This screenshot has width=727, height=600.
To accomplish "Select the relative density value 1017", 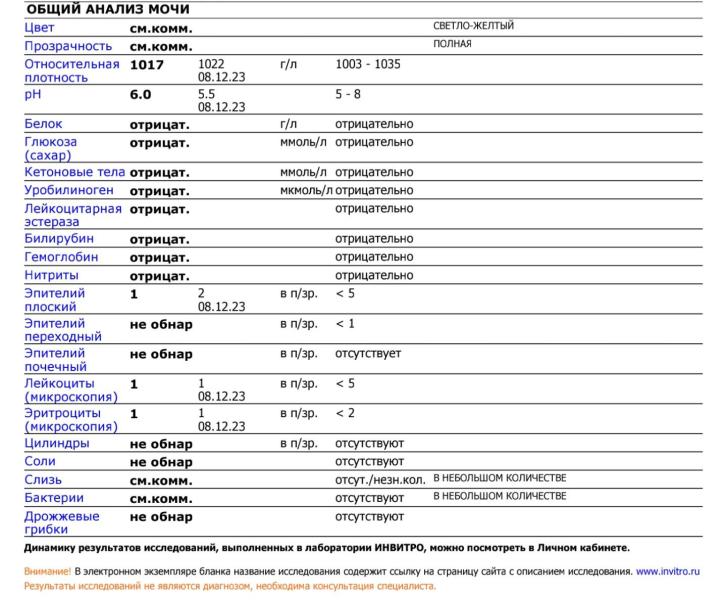I will tap(147, 65).
